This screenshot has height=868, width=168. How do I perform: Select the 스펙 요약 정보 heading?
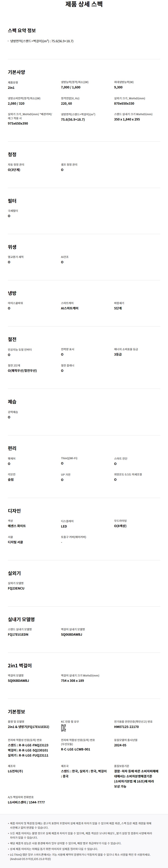point(22,30)
